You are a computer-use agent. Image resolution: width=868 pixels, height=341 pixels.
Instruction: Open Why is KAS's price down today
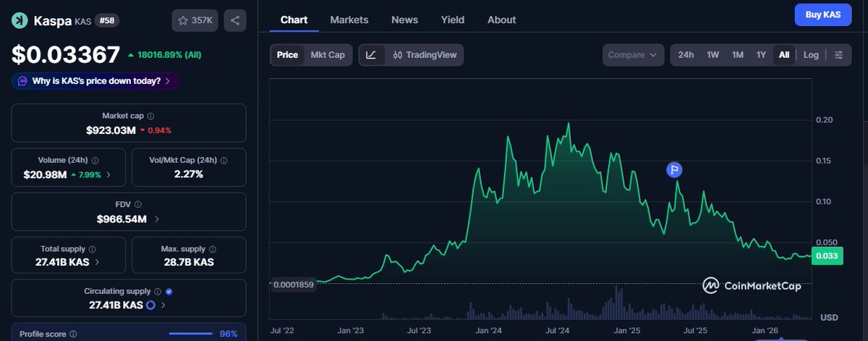(95, 81)
